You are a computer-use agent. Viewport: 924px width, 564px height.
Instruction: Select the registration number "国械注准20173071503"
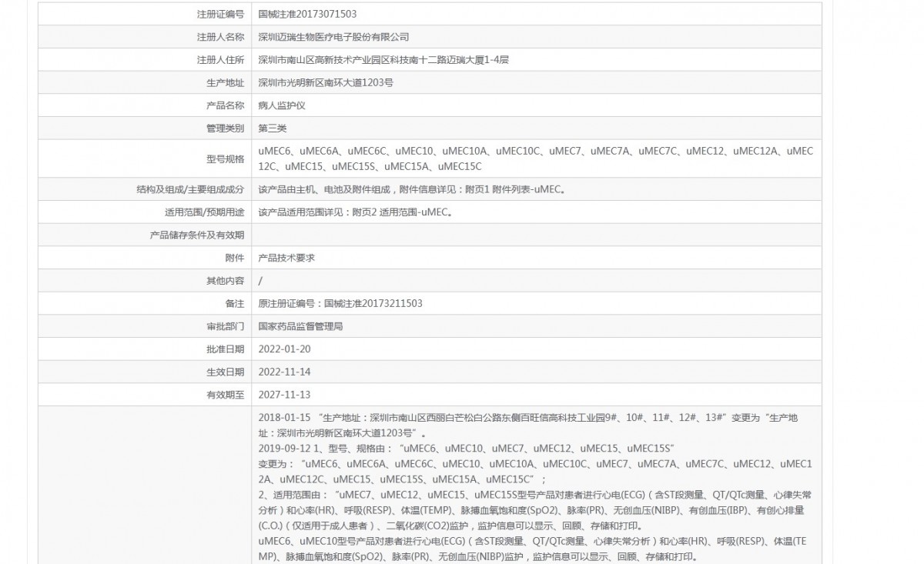pos(307,14)
